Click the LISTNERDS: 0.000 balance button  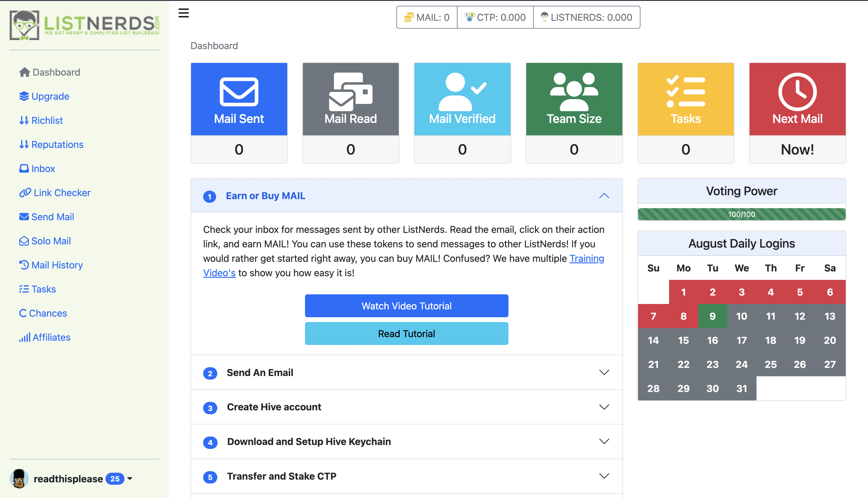587,17
